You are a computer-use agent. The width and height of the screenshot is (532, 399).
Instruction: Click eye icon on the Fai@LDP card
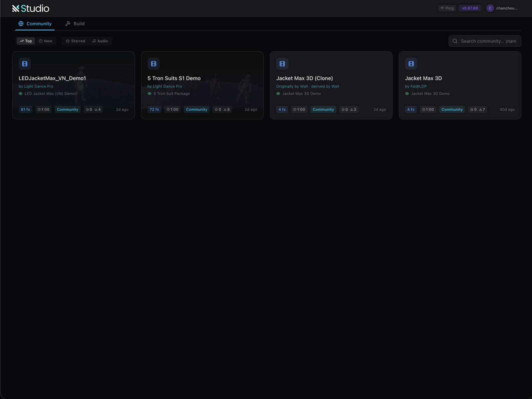pyautogui.click(x=407, y=94)
